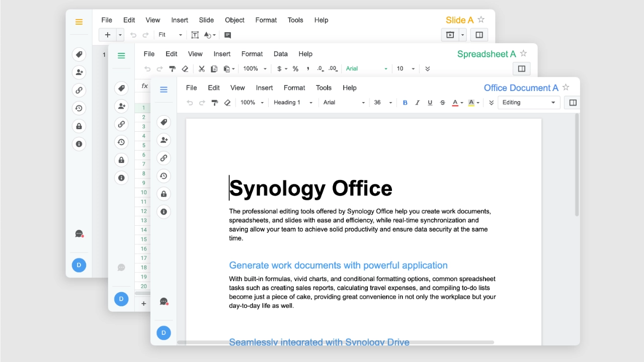This screenshot has height=362, width=644.
Task: Toggle side panel in Slide window
Action: click(x=479, y=35)
